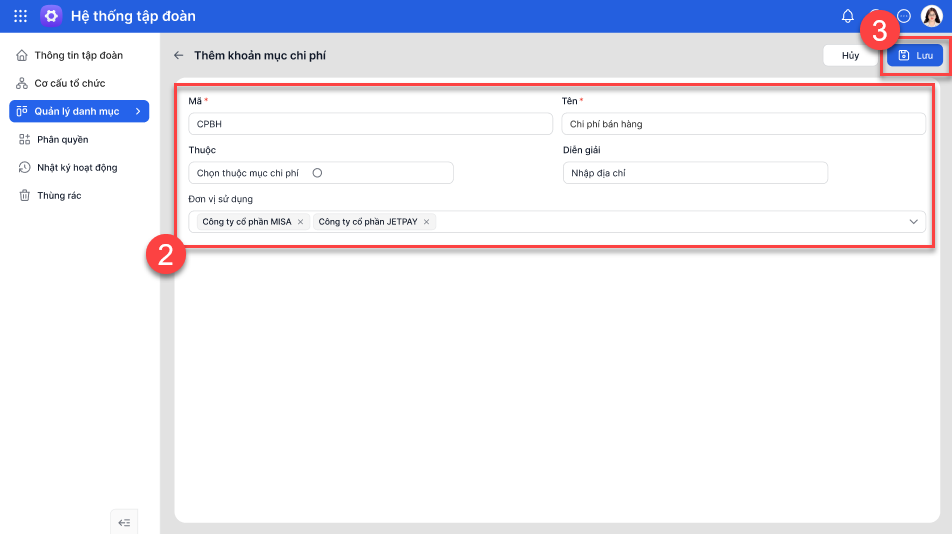Image resolution: width=952 pixels, height=534 pixels.
Task: Go back using the left arrow icon
Action: point(179,56)
